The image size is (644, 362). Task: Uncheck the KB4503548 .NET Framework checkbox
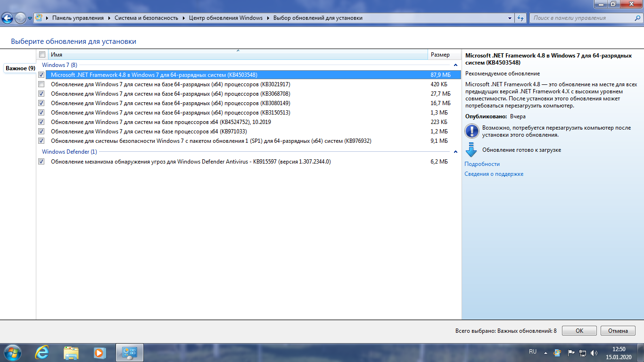coord(41,75)
